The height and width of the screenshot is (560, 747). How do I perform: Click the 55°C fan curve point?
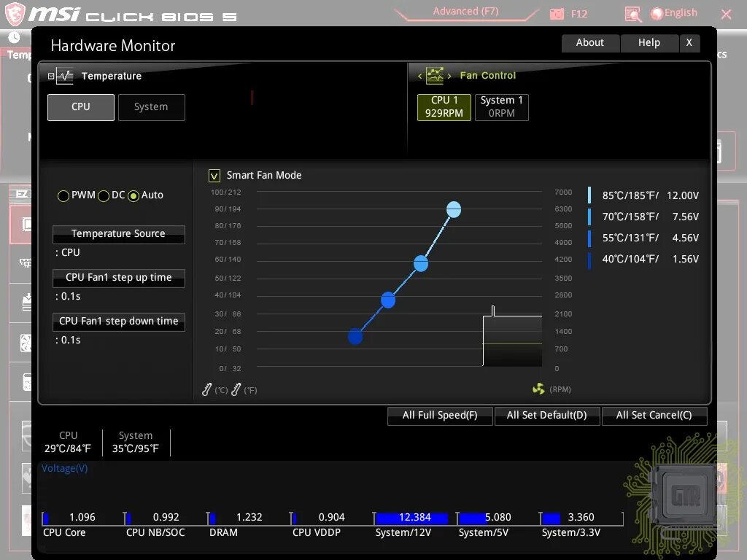point(388,300)
